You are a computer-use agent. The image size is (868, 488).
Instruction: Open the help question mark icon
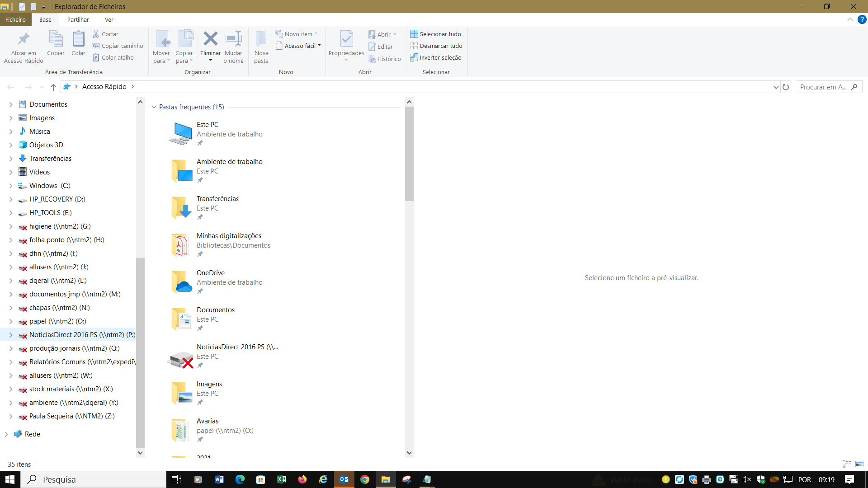(862, 20)
